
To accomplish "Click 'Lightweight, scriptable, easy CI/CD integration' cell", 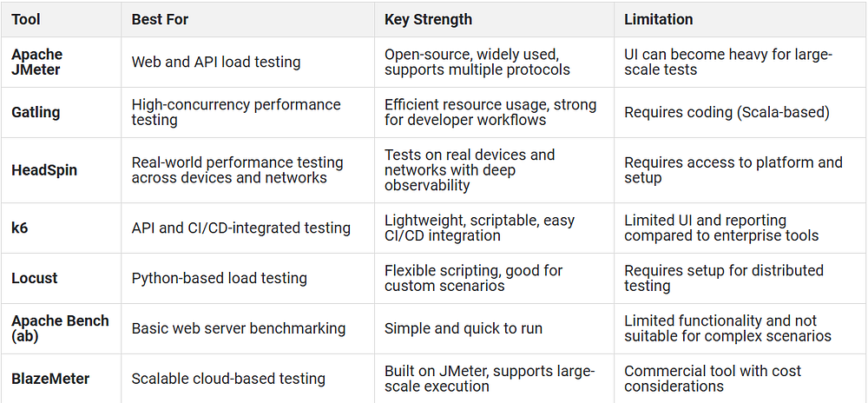I will (479, 228).
